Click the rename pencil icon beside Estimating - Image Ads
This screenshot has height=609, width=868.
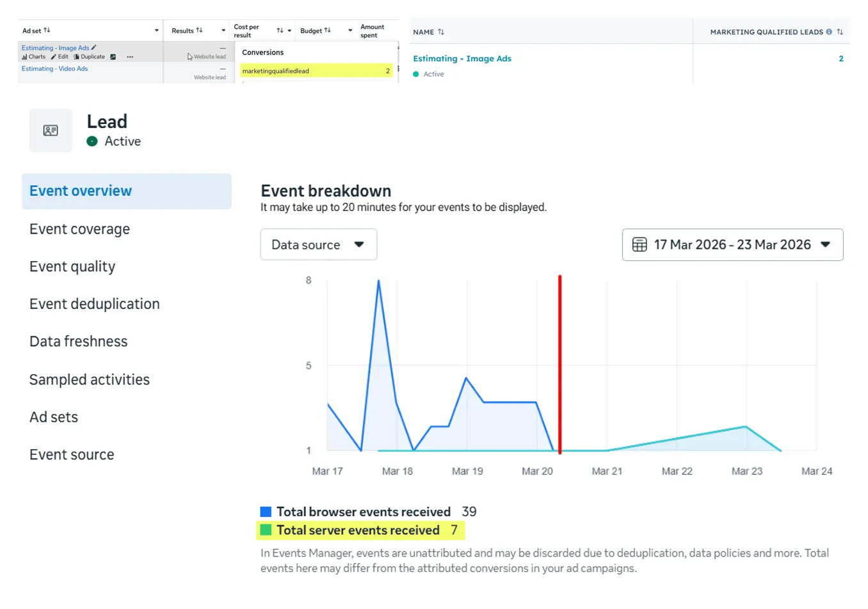pyautogui.click(x=93, y=47)
